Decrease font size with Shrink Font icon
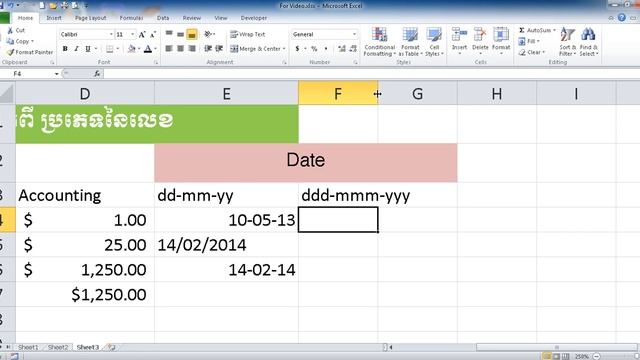The image size is (640, 360). click(153, 35)
